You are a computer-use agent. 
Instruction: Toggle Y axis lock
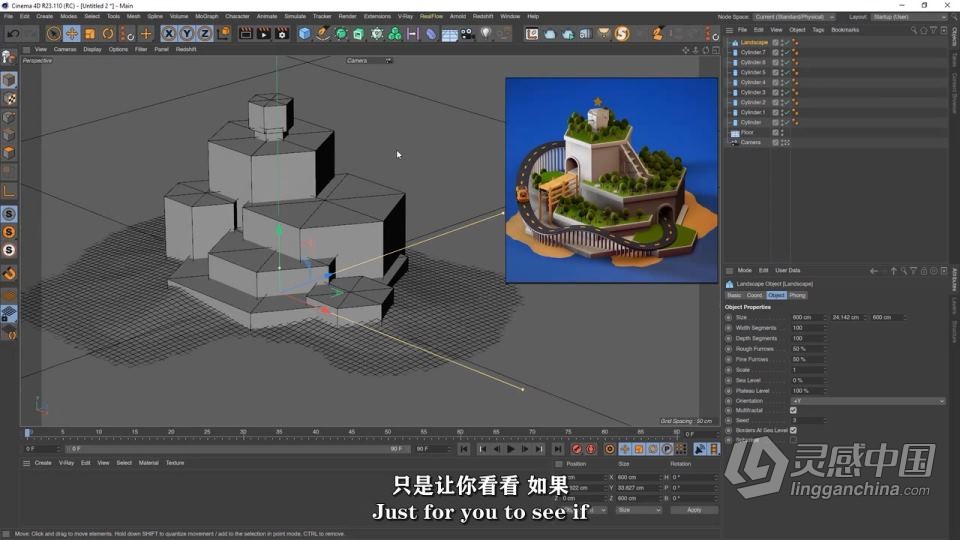[187, 34]
